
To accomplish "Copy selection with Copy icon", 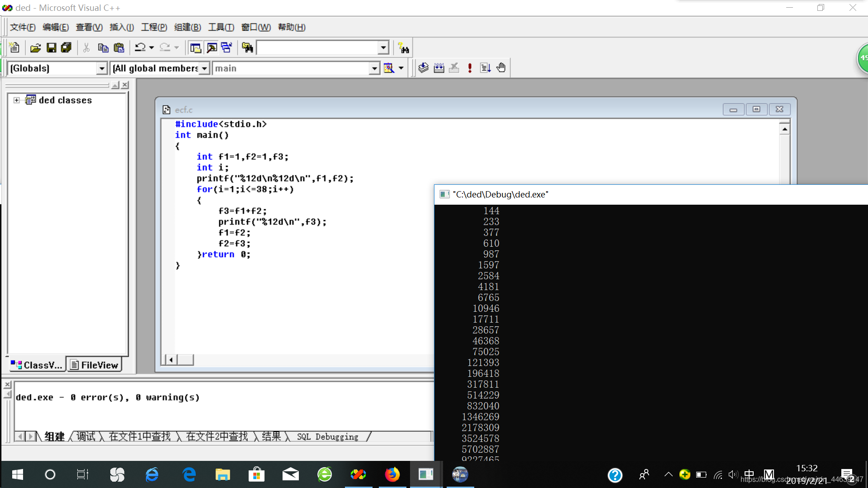I will 103,47.
